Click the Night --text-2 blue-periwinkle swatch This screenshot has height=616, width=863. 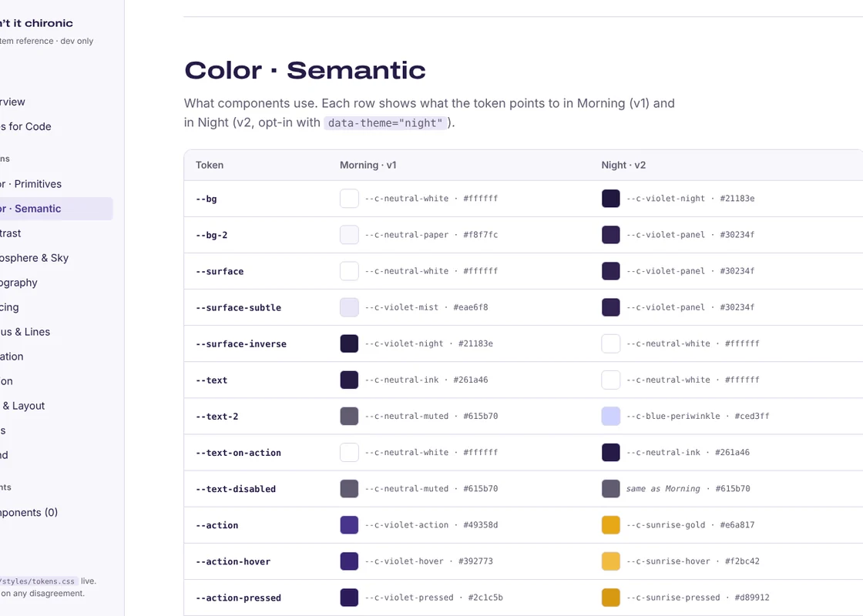[x=610, y=417]
